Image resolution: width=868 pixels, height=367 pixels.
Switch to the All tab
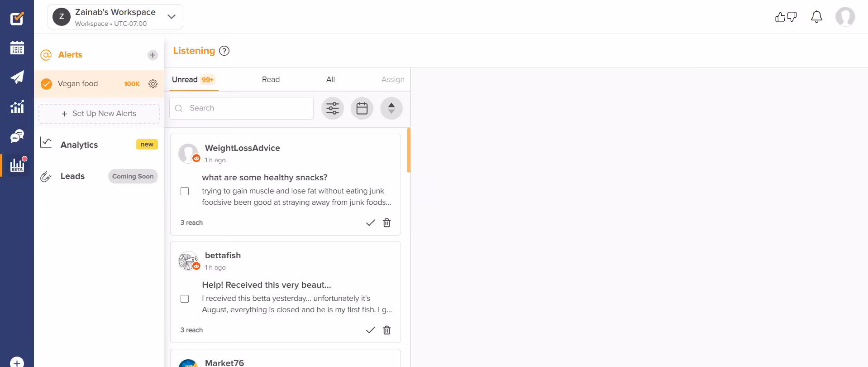(x=330, y=79)
